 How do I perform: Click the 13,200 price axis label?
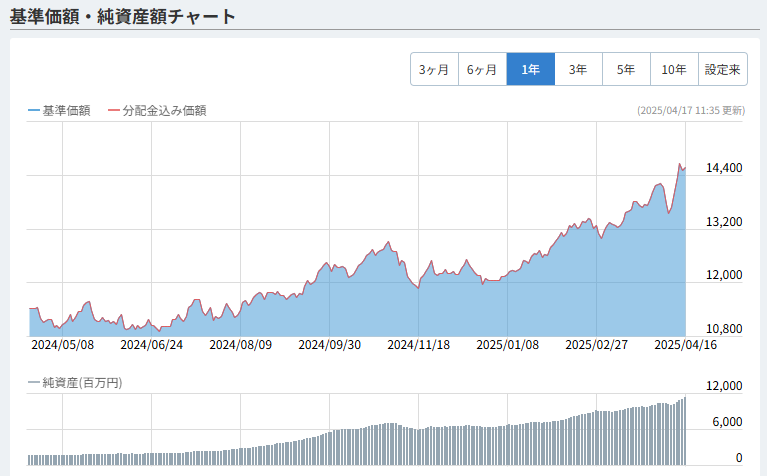point(724,222)
